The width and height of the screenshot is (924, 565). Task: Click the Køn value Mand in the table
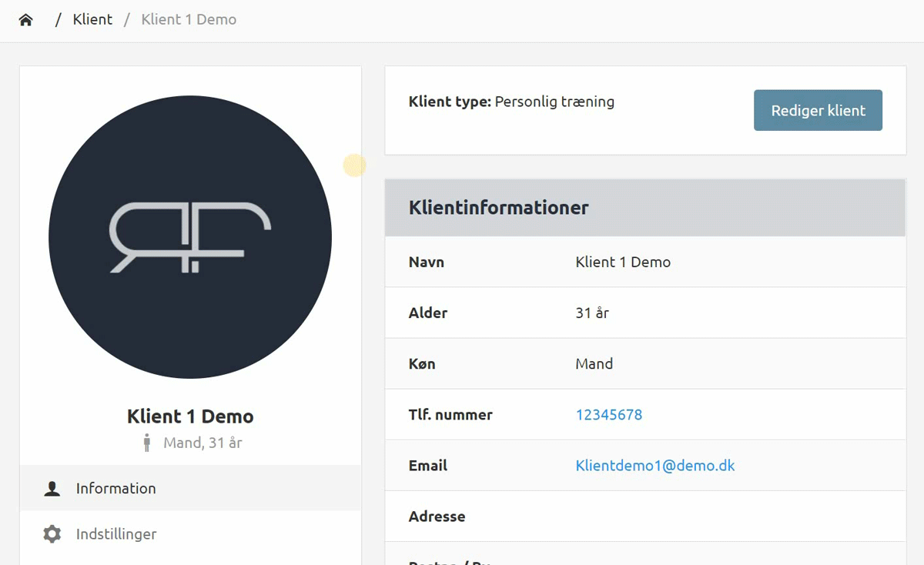pos(594,364)
